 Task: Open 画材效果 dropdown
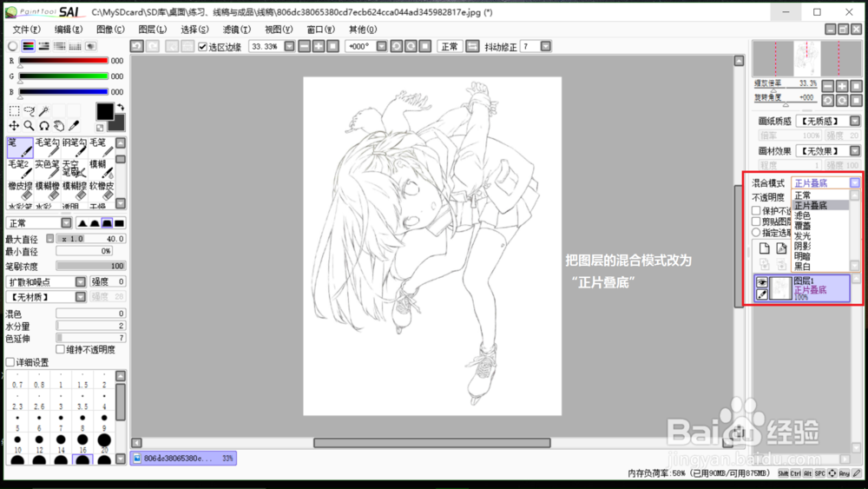(855, 150)
